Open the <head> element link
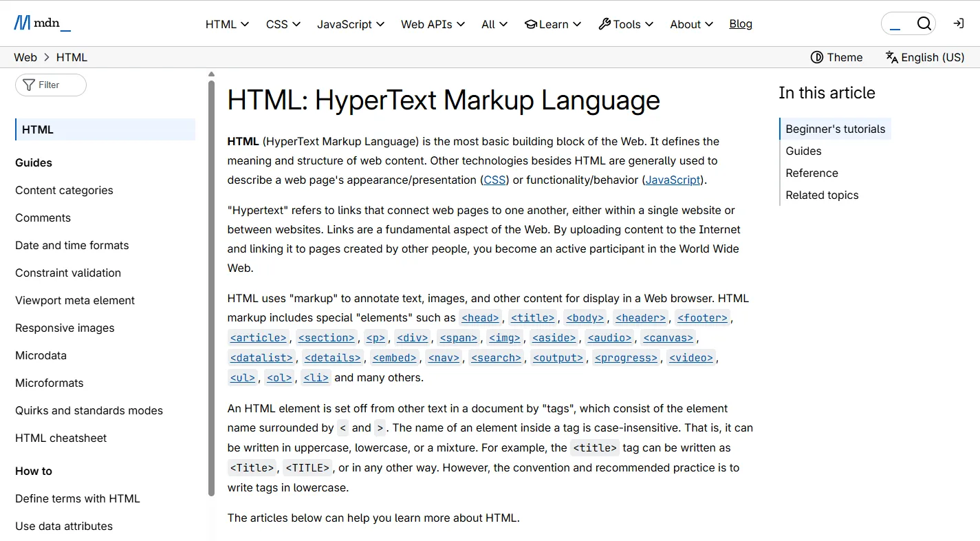Viewport: 980px width, 541px height. (480, 317)
